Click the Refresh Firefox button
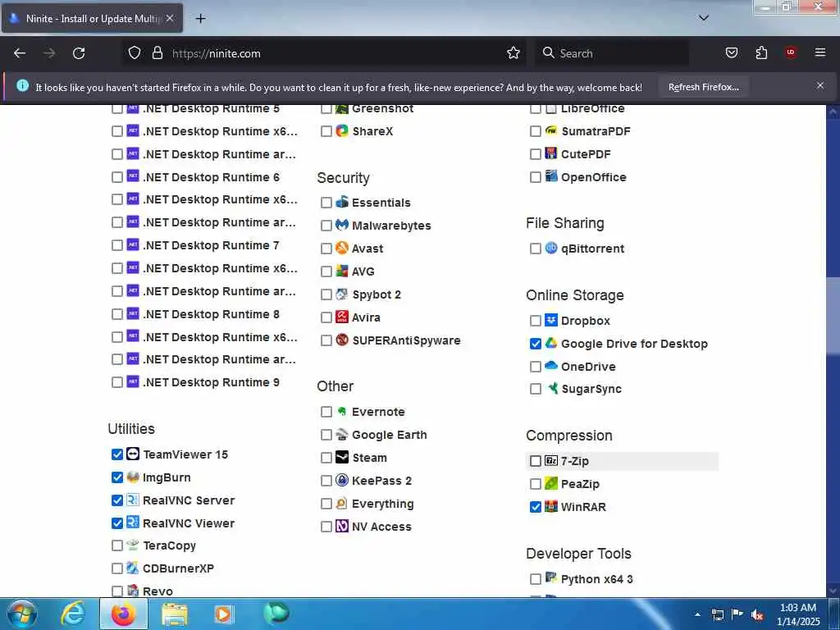This screenshot has width=840, height=630. pyautogui.click(x=703, y=87)
